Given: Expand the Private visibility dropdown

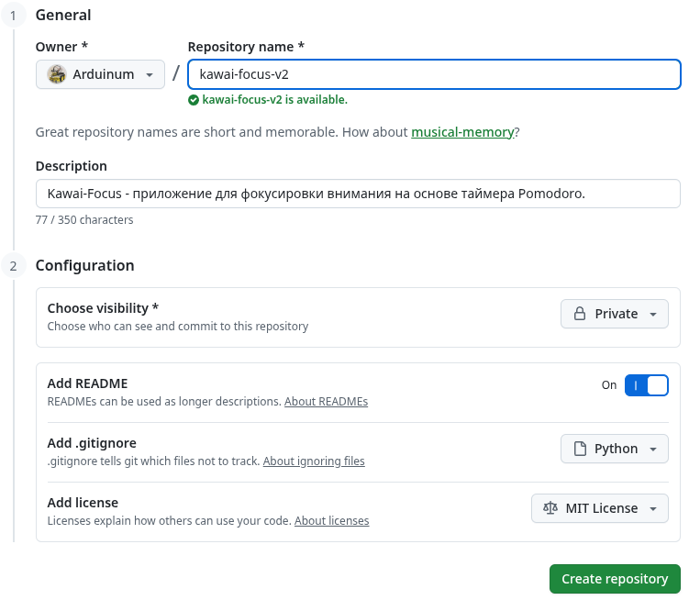Looking at the screenshot, I should pyautogui.click(x=615, y=314).
